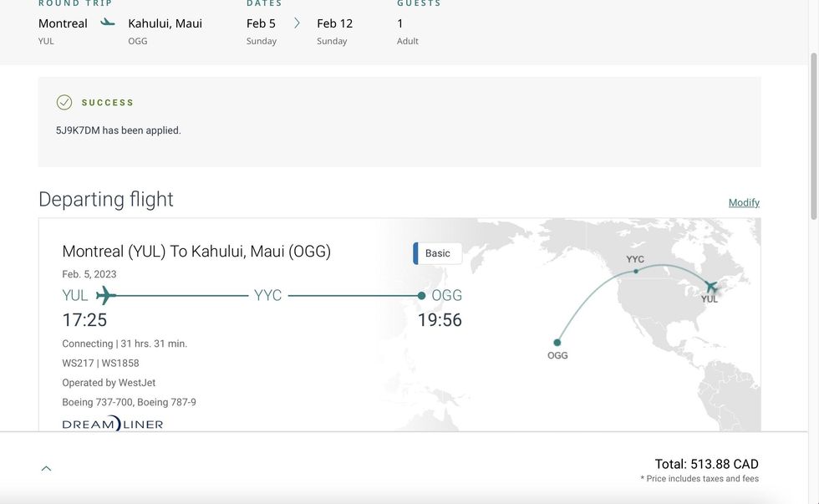Select the Feb 5 departure date
The image size is (819, 504).
click(x=262, y=31)
